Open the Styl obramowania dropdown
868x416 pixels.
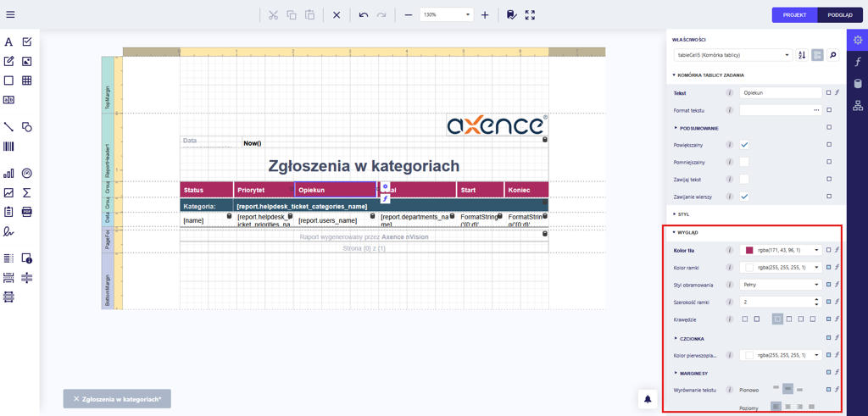point(781,285)
